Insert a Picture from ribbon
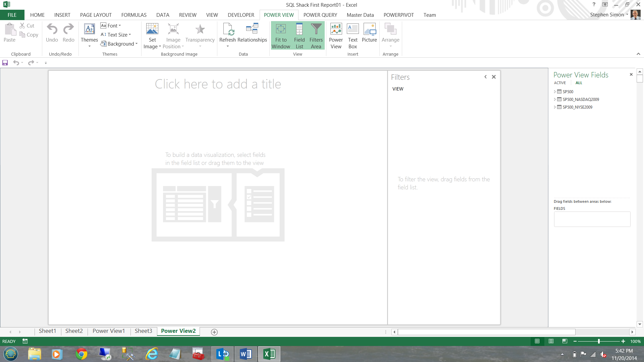Image resolution: width=644 pixels, height=362 pixels. click(x=369, y=29)
